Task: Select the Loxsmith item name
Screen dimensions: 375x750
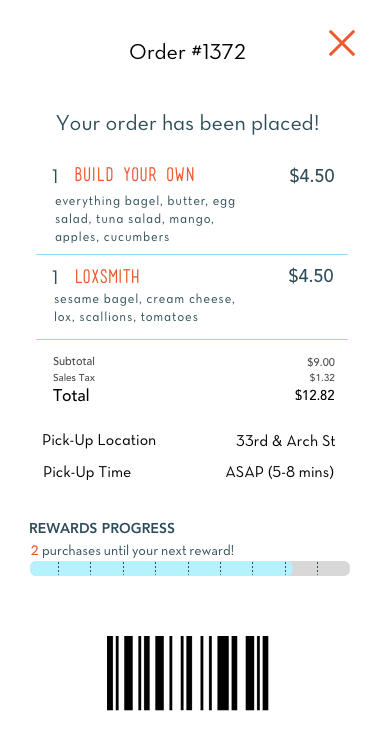Action: click(107, 276)
